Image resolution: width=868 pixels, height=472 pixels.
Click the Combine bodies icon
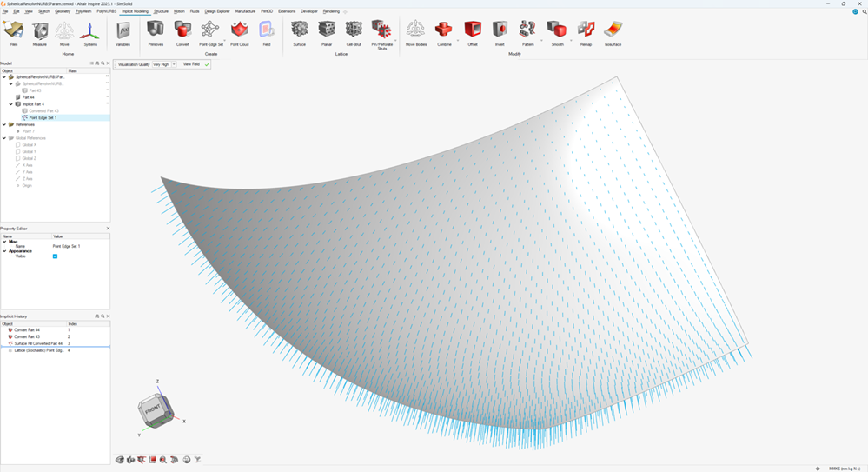(444, 30)
